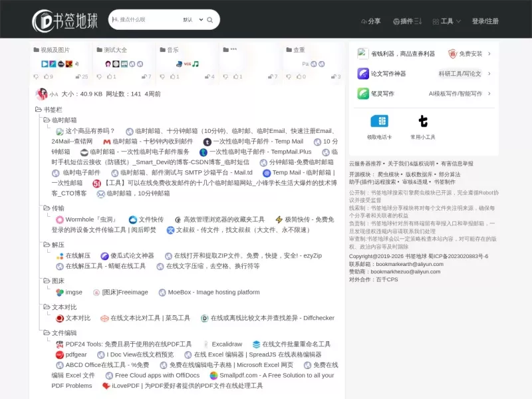The height and width of the screenshot is (399, 532).
Task: Click the user avatar 小A
Action: [x=42, y=94]
